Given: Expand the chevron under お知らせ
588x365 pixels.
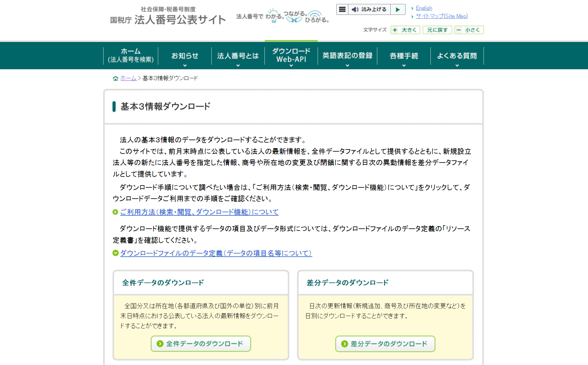Looking at the screenshot, I should pos(185,66).
